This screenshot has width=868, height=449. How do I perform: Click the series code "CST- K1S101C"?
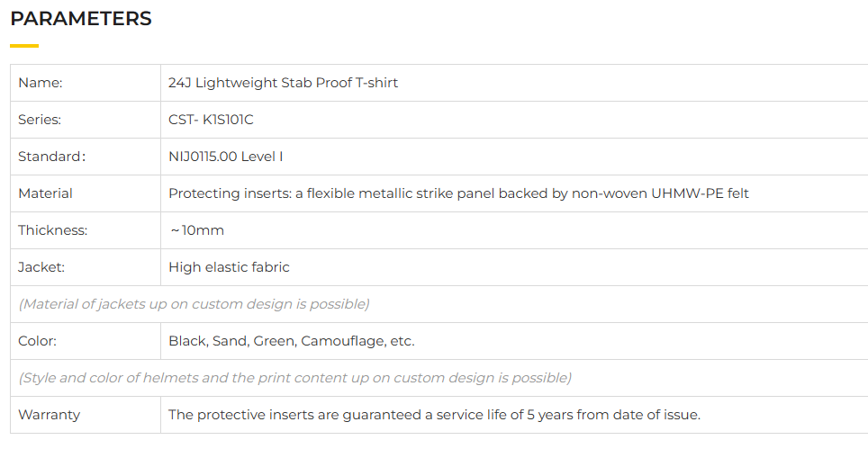click(x=217, y=120)
